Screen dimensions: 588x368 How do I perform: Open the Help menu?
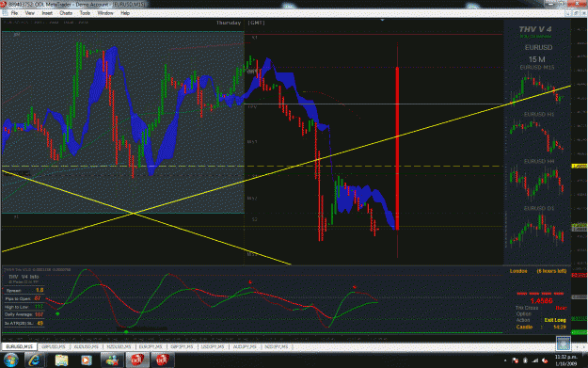click(x=125, y=13)
